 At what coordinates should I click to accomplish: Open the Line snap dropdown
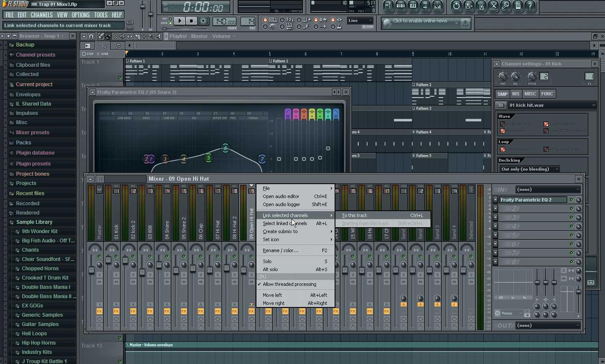[x=360, y=21]
